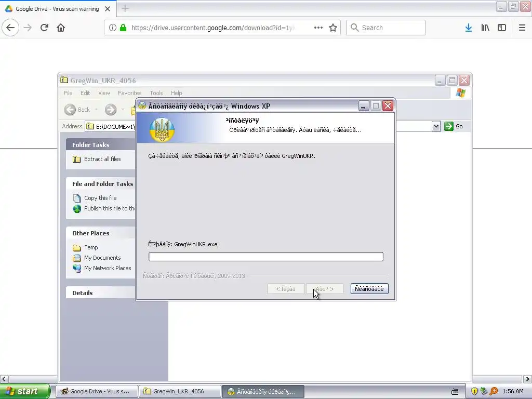Select the Google Drive - Virus scan warning tab
This screenshot has height=399, width=532.
[x=58, y=9]
